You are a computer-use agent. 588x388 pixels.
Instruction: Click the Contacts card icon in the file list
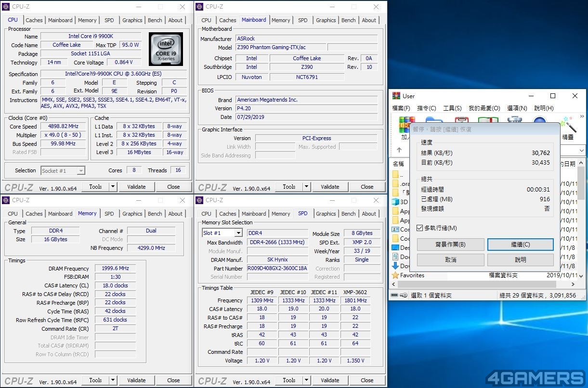395,229
